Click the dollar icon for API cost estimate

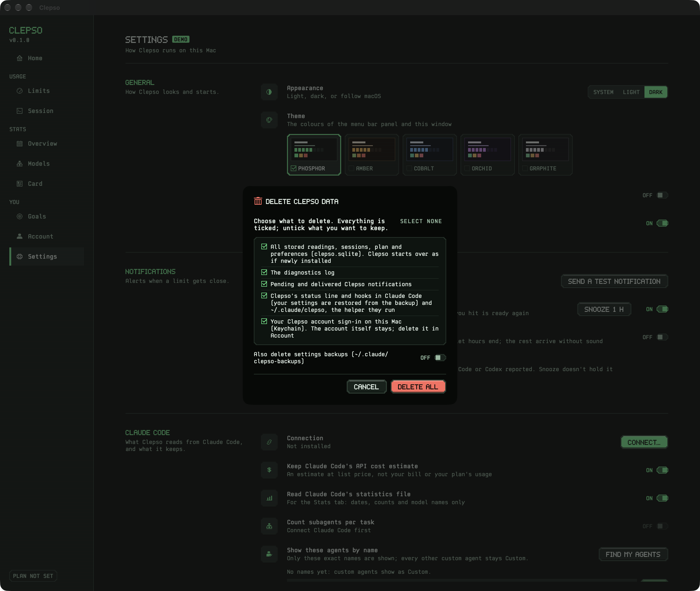point(269,470)
